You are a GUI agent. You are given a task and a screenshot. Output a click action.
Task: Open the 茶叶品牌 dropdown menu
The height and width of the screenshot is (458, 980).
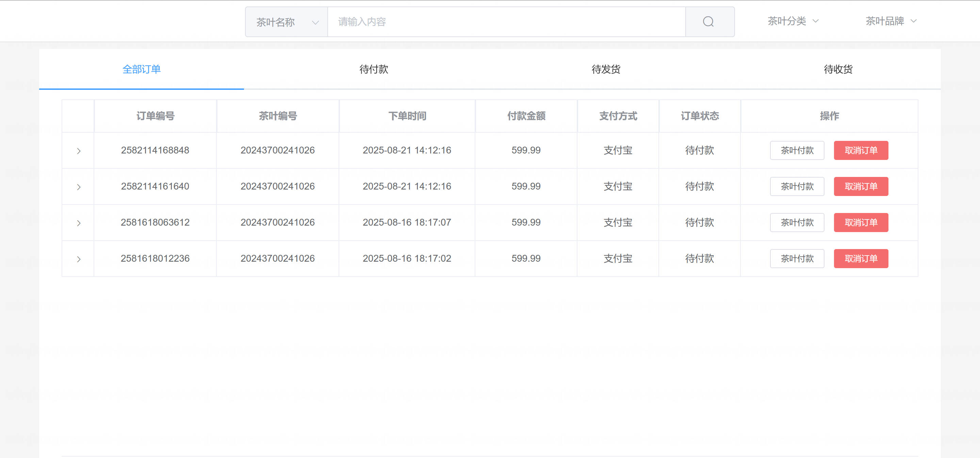click(891, 21)
